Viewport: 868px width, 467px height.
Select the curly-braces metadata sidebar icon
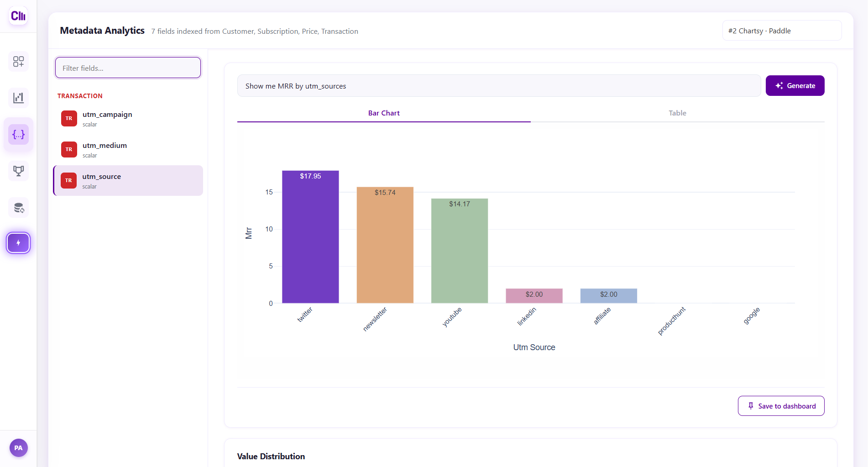coord(18,135)
